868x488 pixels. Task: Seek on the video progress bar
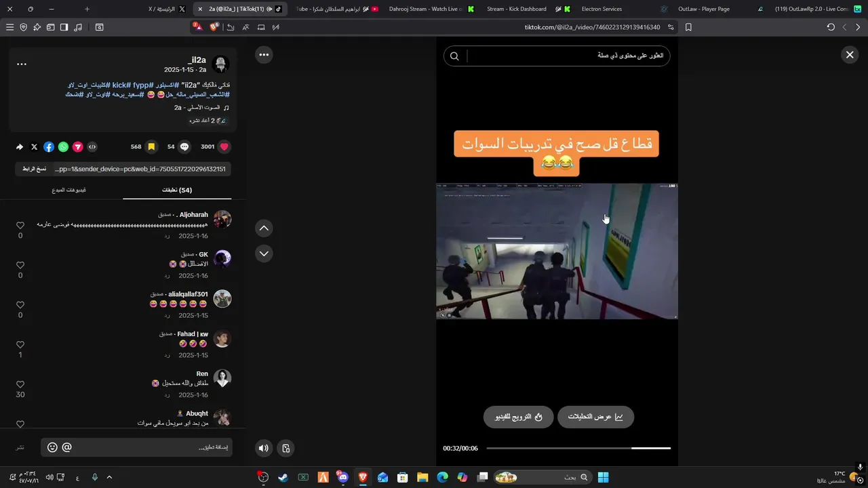pyautogui.click(x=578, y=448)
